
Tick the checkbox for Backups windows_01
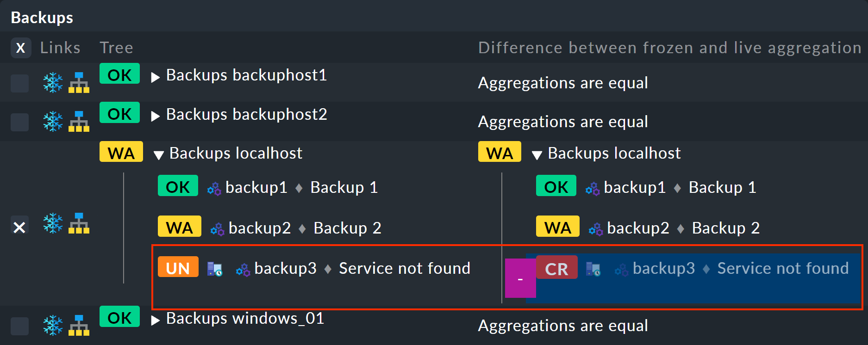pos(19,326)
